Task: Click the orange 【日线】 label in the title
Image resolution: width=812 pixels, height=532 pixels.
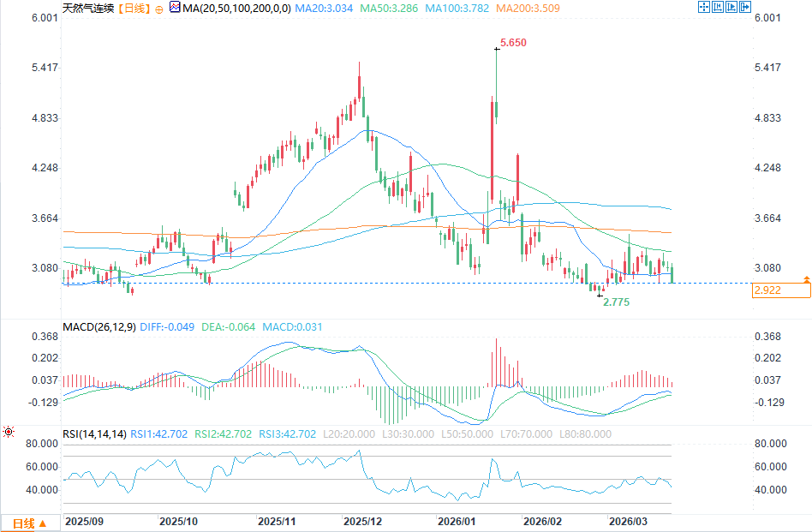Action: (x=134, y=9)
